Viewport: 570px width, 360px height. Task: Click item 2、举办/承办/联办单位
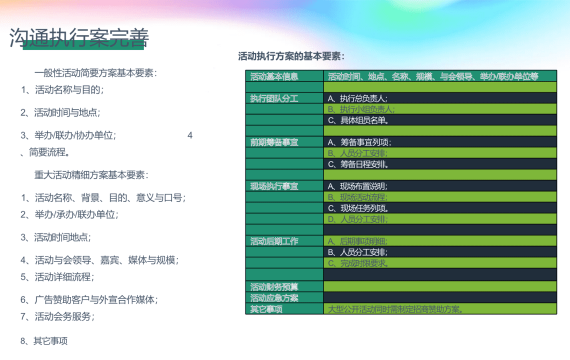[69, 215]
